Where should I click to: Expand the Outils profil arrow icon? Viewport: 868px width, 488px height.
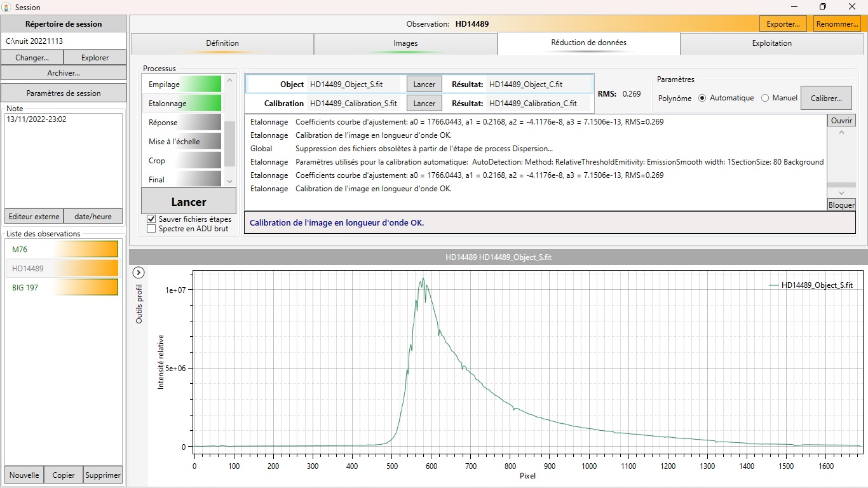tap(139, 273)
